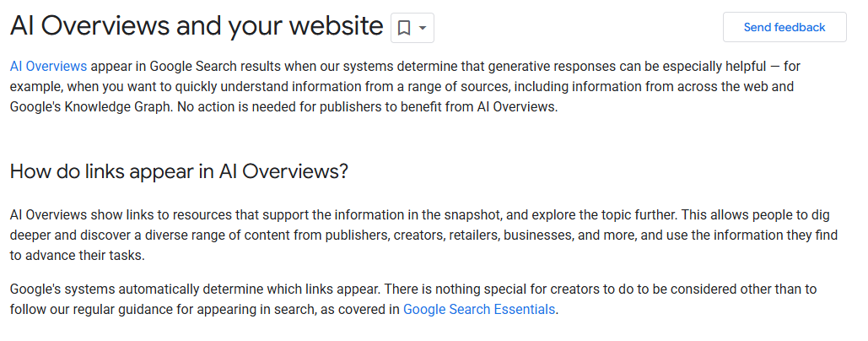This screenshot has height=341, width=868.
Task: Click the Send feedback button
Action: pyautogui.click(x=784, y=27)
